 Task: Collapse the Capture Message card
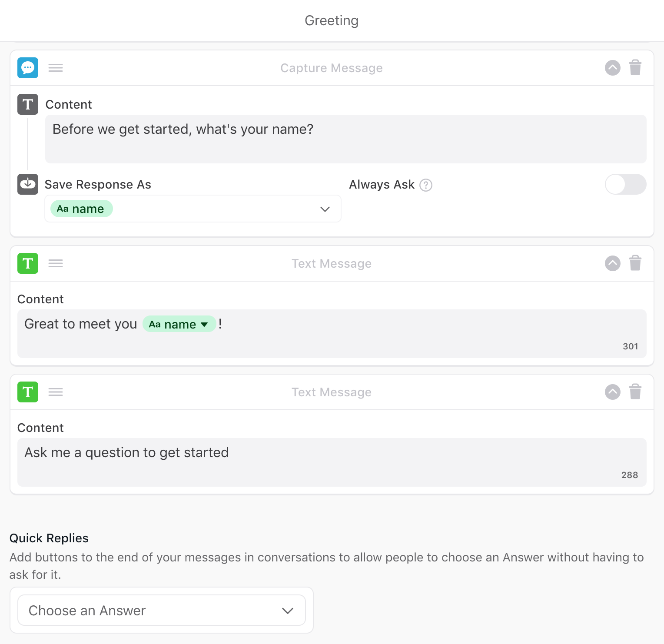coord(613,68)
